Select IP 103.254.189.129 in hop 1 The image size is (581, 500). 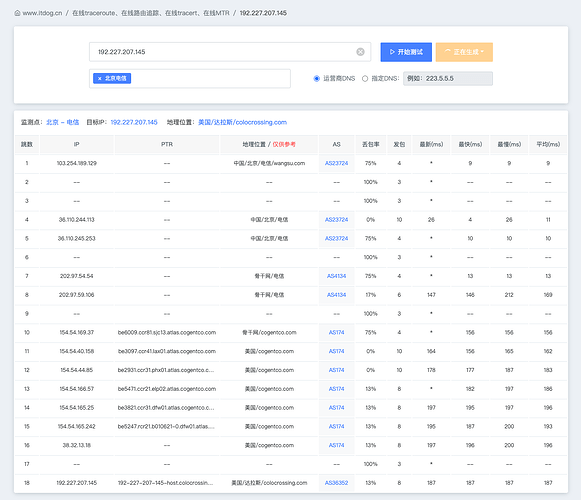(77, 163)
